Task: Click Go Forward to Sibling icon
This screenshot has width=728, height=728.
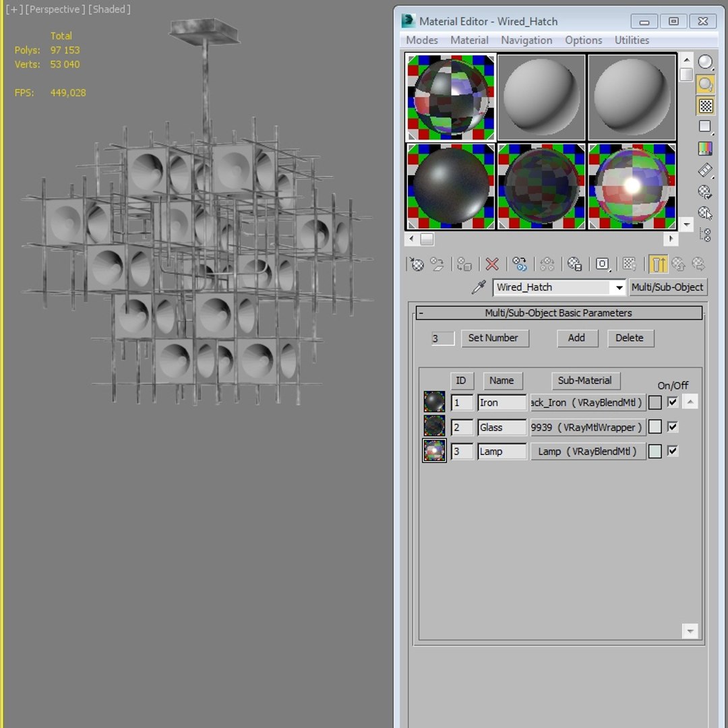Action: (699, 264)
